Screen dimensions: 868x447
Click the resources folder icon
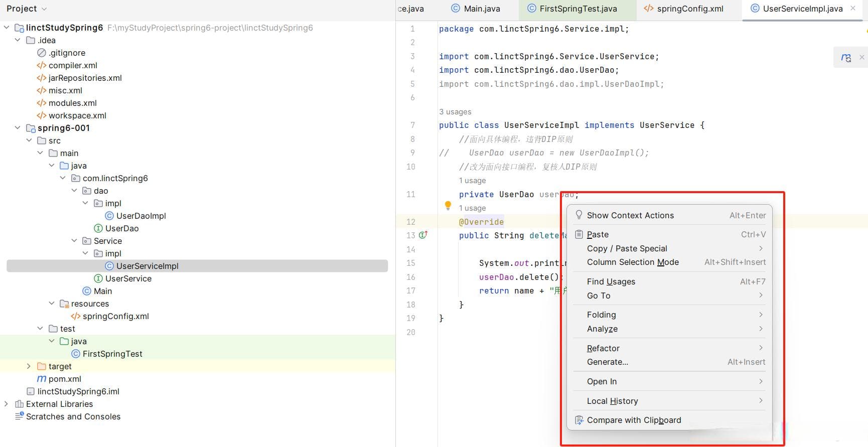[x=64, y=304]
